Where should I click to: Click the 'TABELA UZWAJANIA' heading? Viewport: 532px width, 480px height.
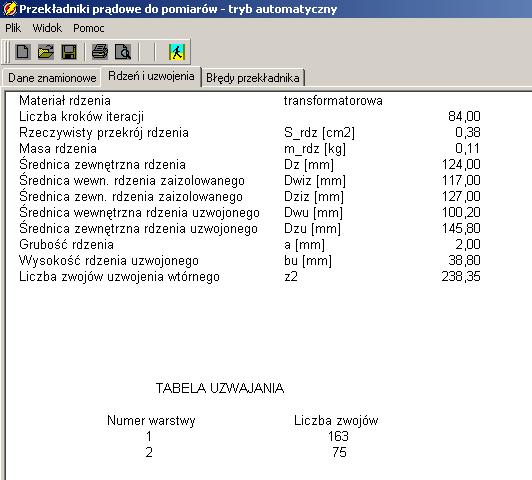point(220,388)
